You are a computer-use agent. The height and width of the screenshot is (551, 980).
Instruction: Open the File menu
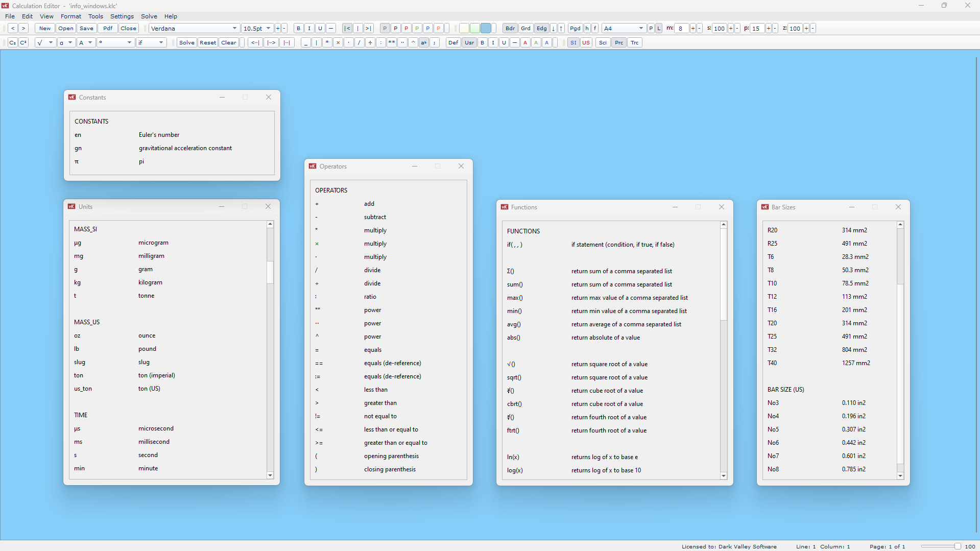tap(10, 16)
